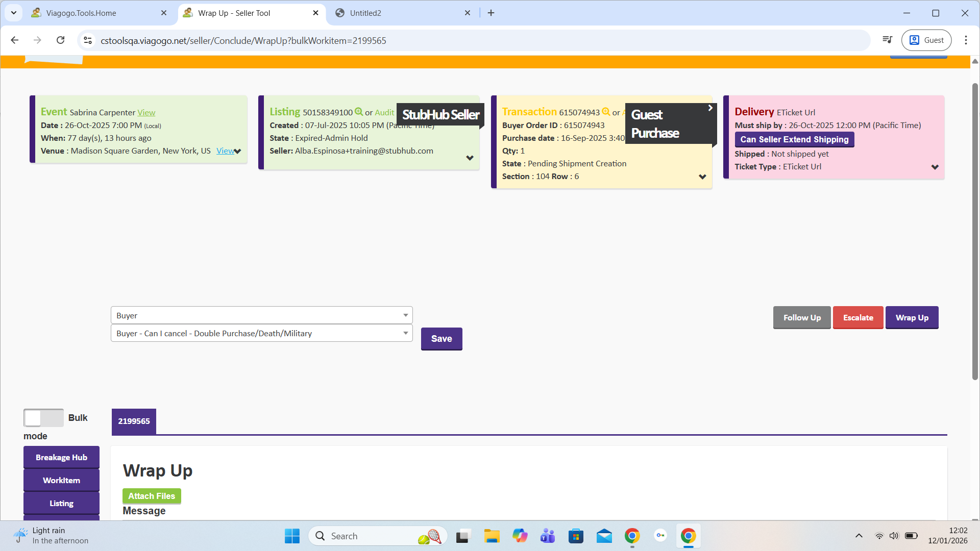Click the View link next to Sabrina Carpenter

point(146,113)
